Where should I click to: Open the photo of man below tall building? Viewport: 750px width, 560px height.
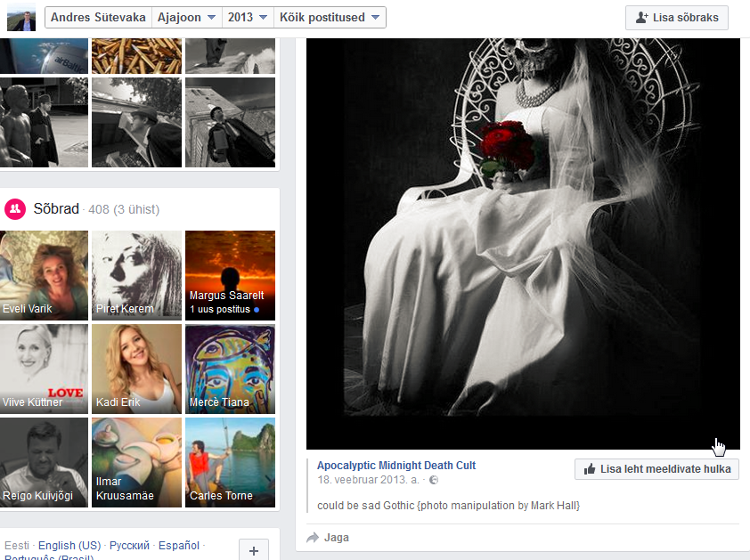(230, 123)
